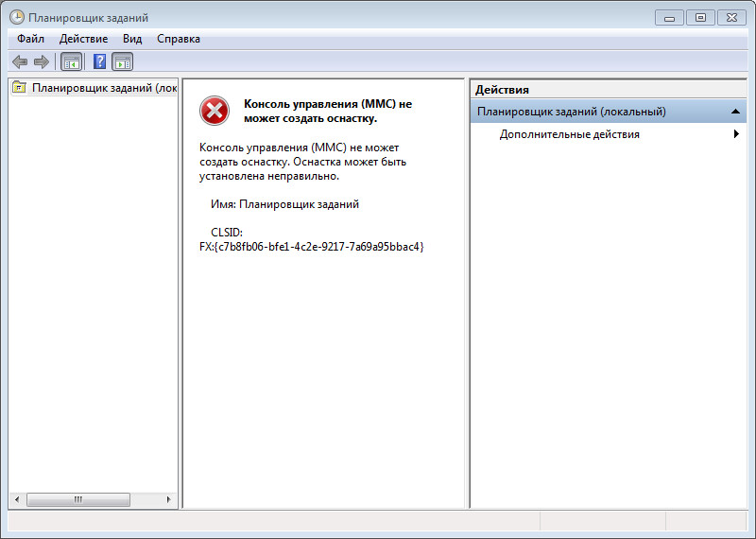Image resolution: width=756 pixels, height=539 pixels.
Task: Select Планировщик заданий node in the tree
Action: 102,88
